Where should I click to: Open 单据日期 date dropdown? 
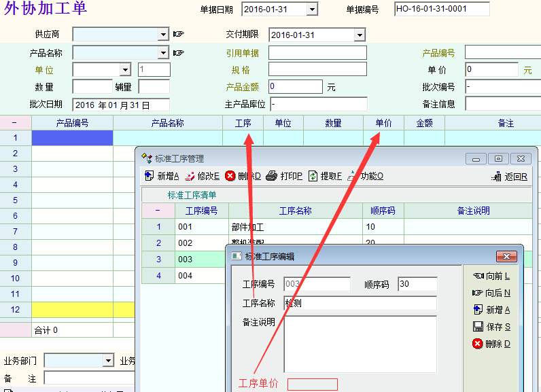click(x=312, y=10)
